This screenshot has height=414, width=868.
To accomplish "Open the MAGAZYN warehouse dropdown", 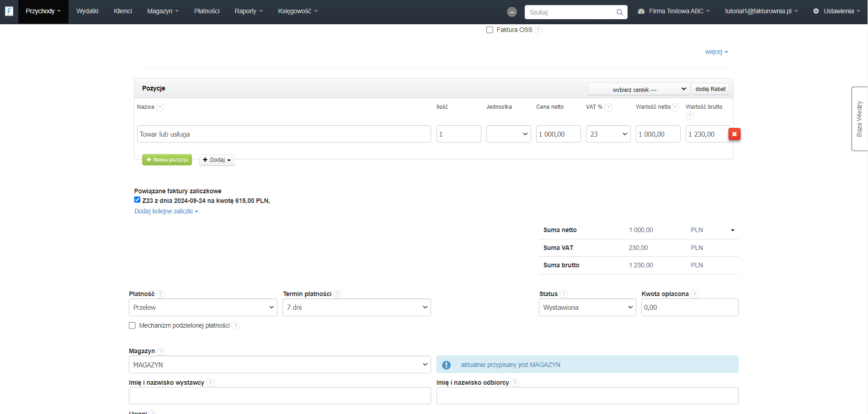I will [280, 365].
